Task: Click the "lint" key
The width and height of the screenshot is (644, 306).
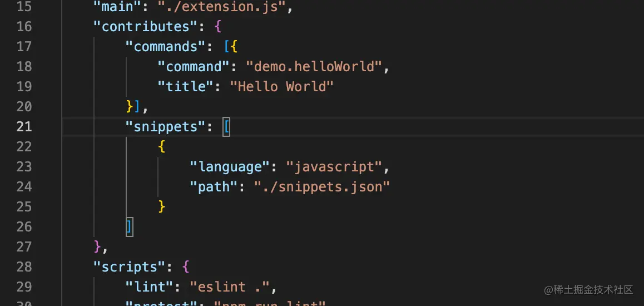Action: (x=150, y=287)
